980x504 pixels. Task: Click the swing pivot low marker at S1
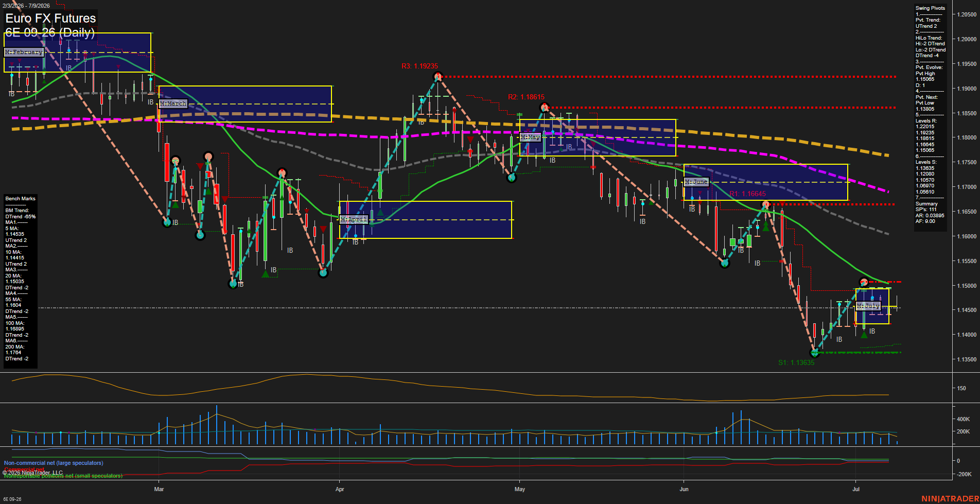tap(814, 353)
